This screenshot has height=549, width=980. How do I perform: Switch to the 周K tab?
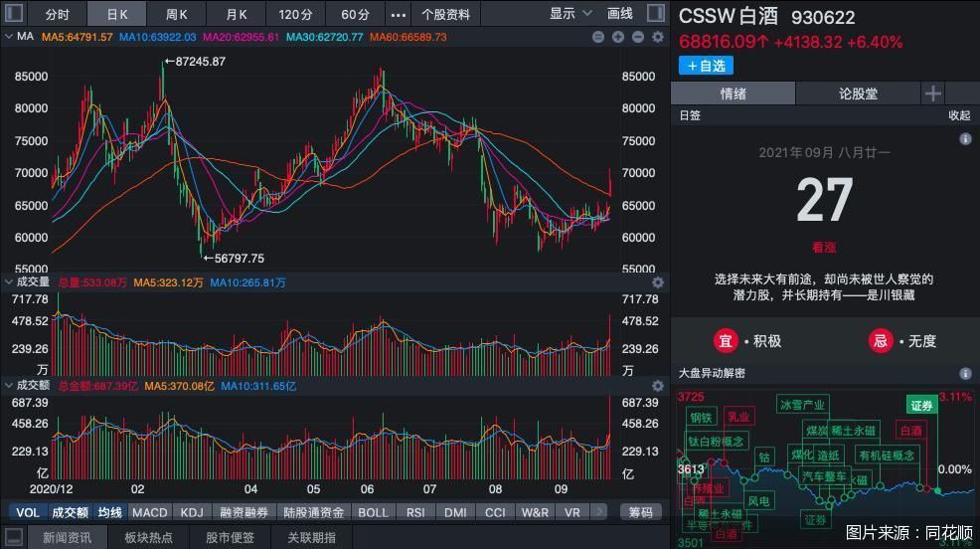click(176, 14)
